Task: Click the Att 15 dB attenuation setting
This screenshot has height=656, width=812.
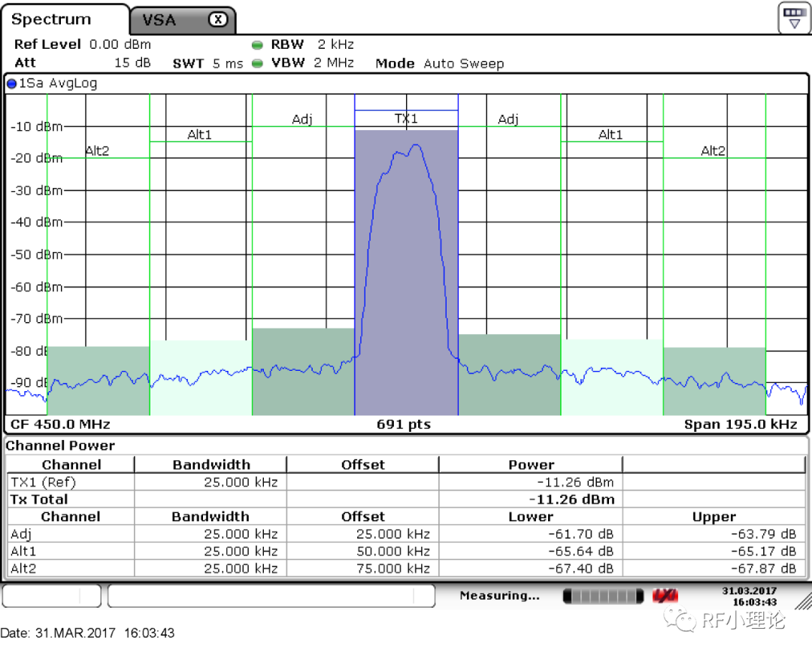Action: 75,63
